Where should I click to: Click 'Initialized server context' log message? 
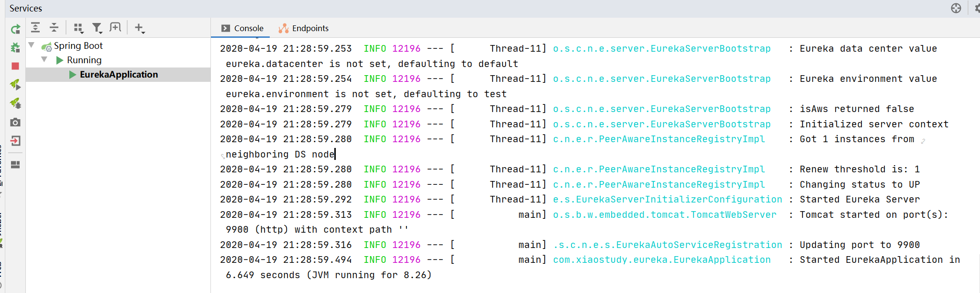874,124
